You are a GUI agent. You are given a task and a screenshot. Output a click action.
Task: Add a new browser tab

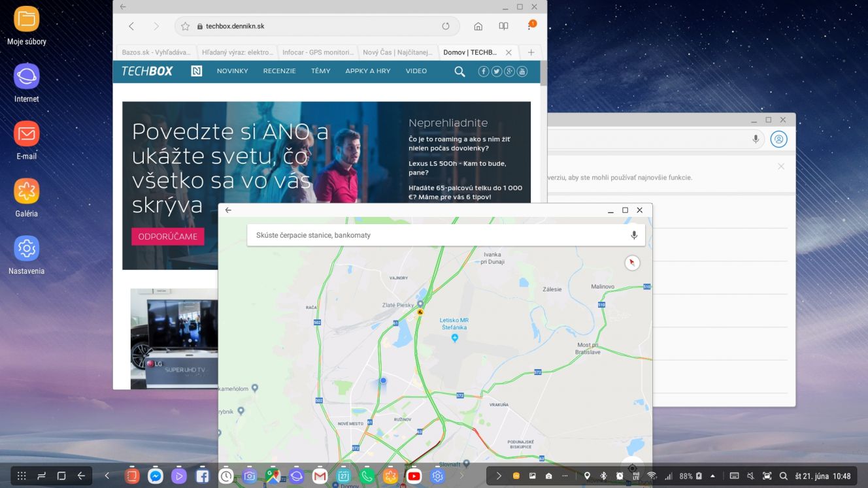531,52
